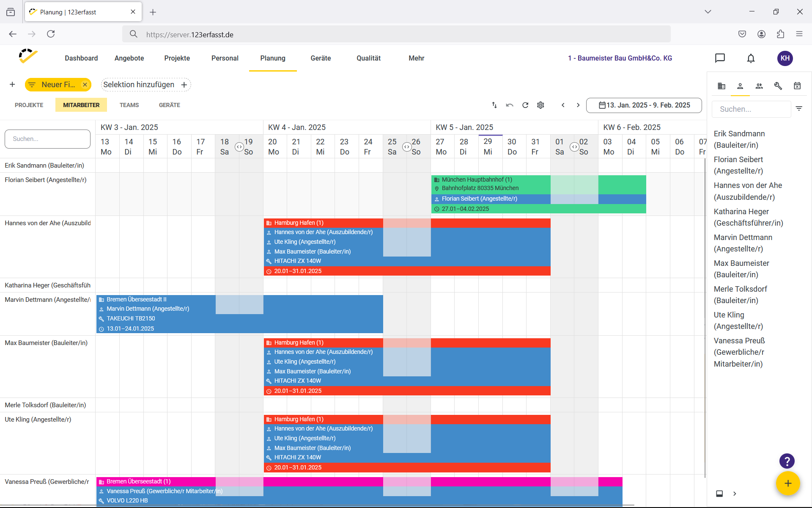The height and width of the screenshot is (508, 812).
Task: Open the Qualität menu in the navigation
Action: coord(368,58)
